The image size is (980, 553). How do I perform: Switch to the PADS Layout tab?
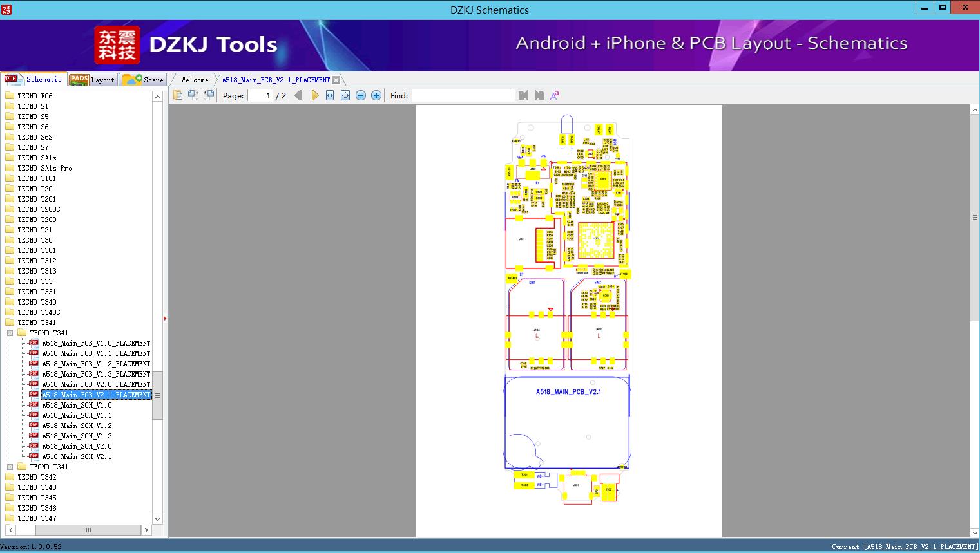click(92, 80)
